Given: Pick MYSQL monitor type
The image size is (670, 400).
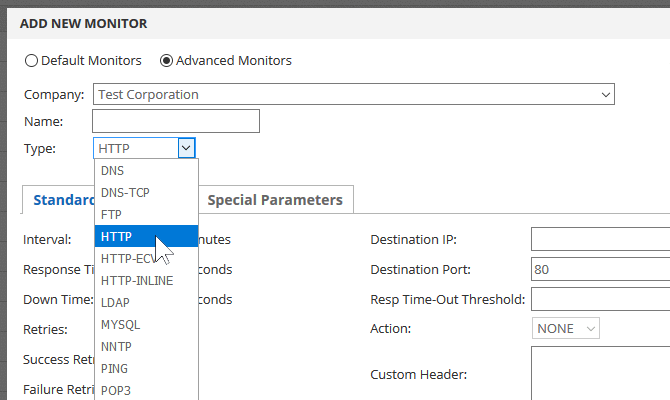Looking at the screenshot, I should (x=121, y=325).
